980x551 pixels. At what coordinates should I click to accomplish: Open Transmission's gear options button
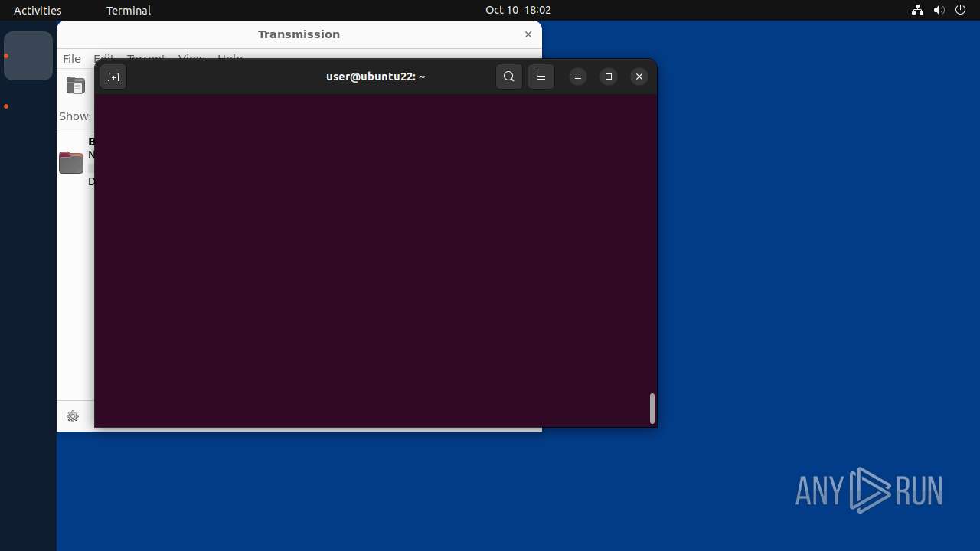pyautogui.click(x=73, y=416)
